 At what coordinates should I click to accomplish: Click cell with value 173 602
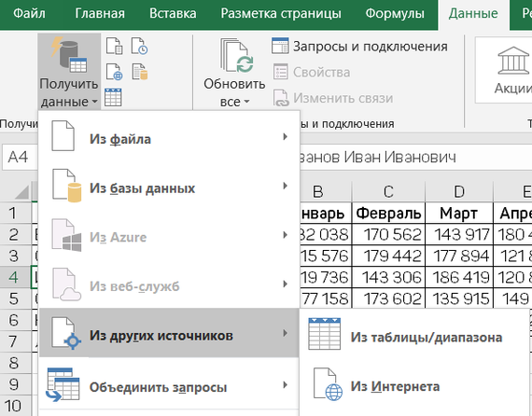tap(388, 298)
